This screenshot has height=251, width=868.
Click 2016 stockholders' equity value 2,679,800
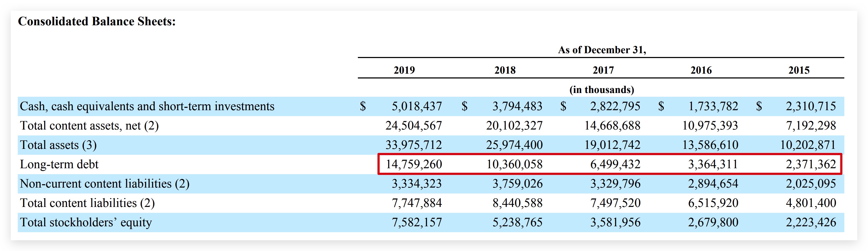pyautogui.click(x=713, y=223)
